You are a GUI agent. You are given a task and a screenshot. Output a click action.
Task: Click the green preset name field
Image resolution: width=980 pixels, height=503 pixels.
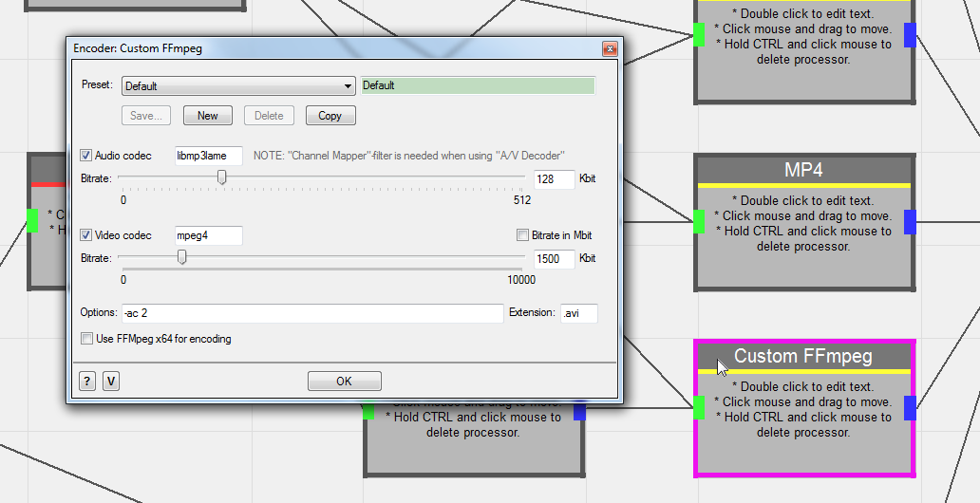coord(478,85)
